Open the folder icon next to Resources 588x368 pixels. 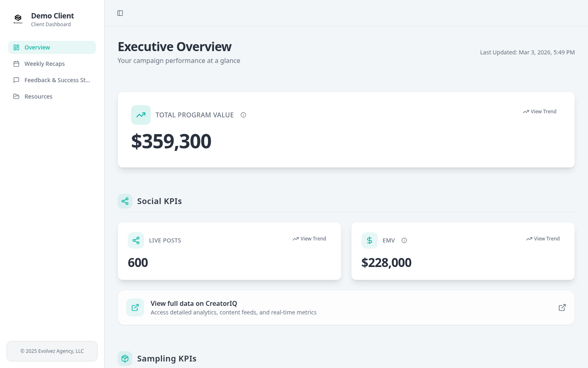pyautogui.click(x=16, y=96)
